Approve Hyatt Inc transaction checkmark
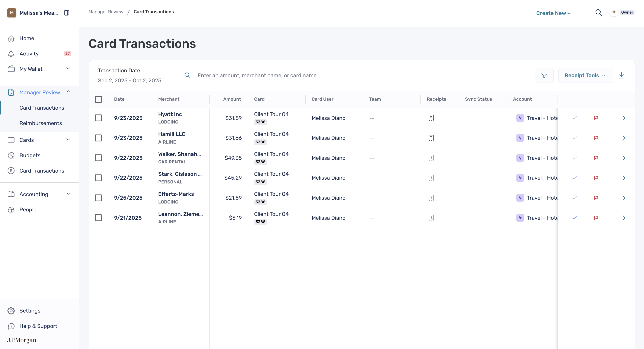Viewport: 644px width, 349px height. click(x=575, y=118)
